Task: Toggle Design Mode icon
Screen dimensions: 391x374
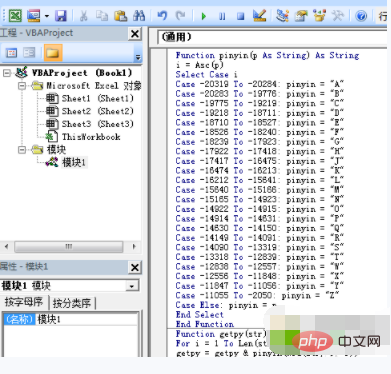Action: click(259, 15)
